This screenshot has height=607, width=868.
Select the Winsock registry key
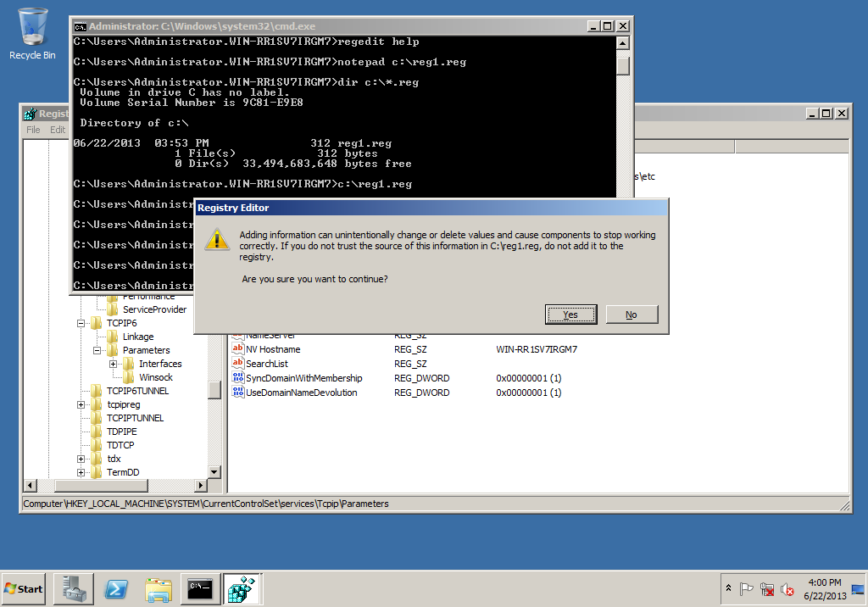[x=155, y=377]
